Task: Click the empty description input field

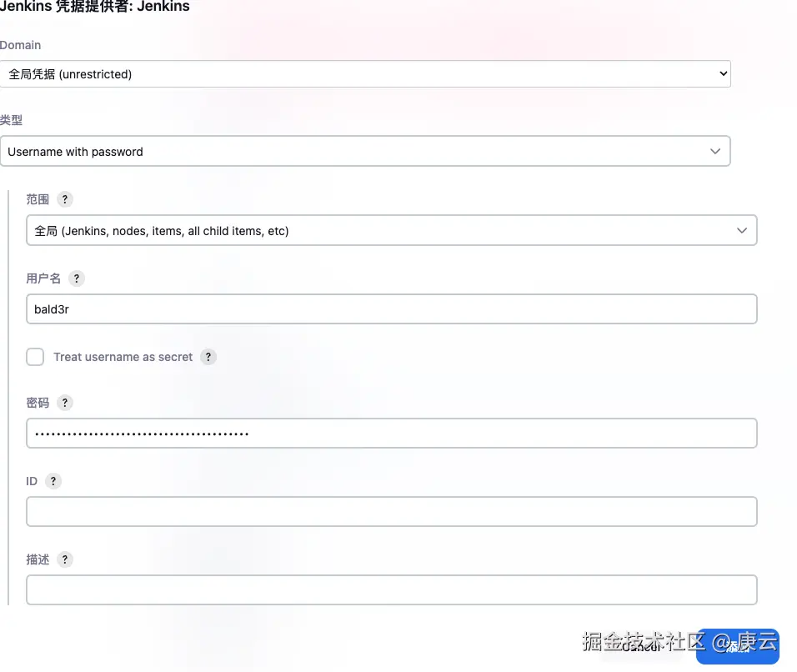Action: (x=391, y=589)
